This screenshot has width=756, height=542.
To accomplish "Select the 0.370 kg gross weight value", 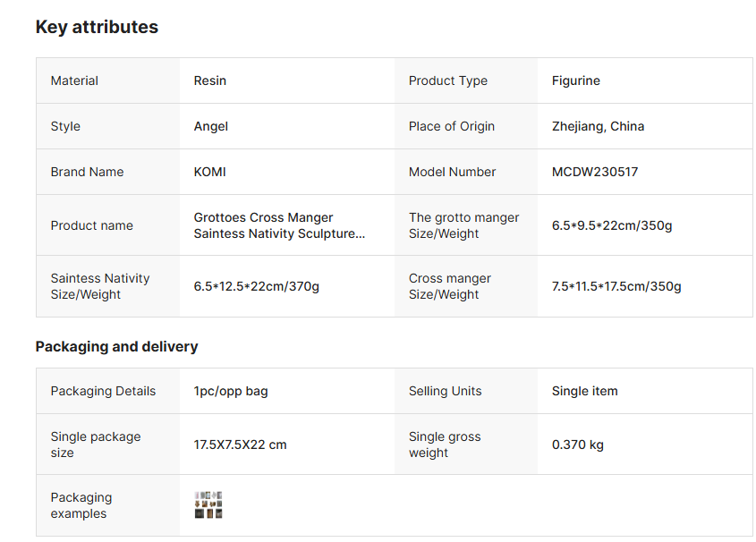I will [578, 445].
